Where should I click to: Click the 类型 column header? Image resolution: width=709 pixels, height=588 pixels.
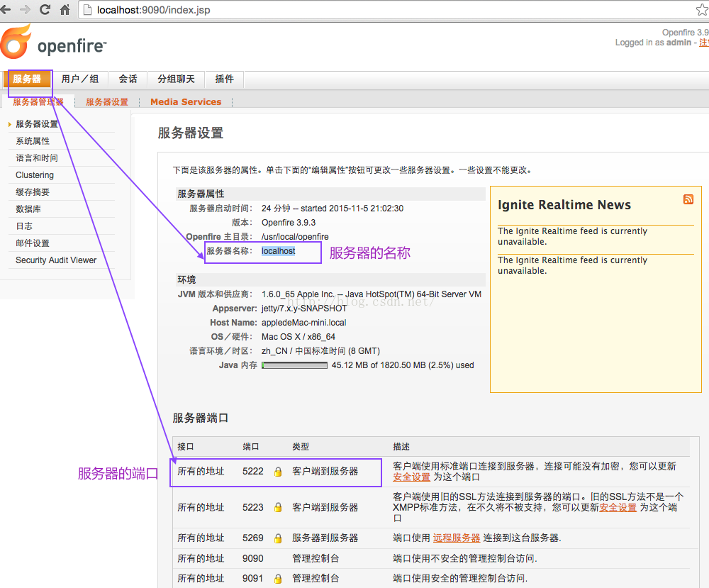[300, 447]
